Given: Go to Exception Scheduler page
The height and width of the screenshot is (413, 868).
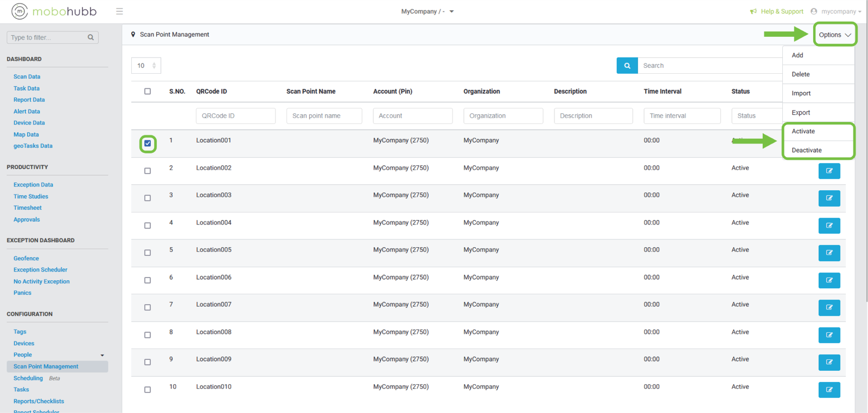Looking at the screenshot, I should coord(40,270).
